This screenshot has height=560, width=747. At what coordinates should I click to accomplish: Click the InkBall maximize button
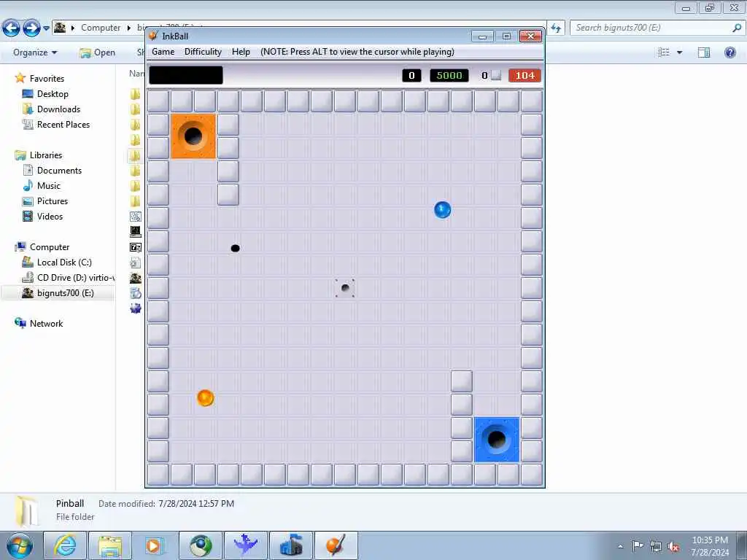click(506, 36)
